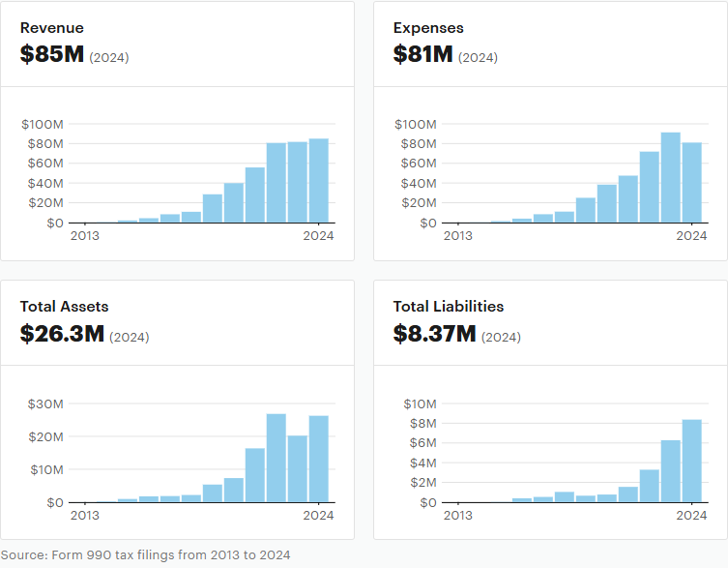Screen dimensions: 728x568
Task: Click the 2024 label under Expenses chart
Action: 691,236
